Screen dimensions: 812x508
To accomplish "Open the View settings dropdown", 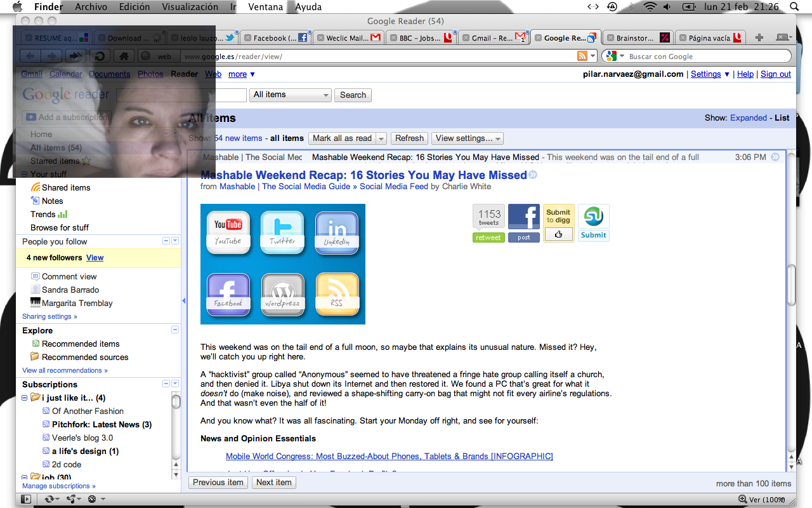I will pyautogui.click(x=468, y=138).
